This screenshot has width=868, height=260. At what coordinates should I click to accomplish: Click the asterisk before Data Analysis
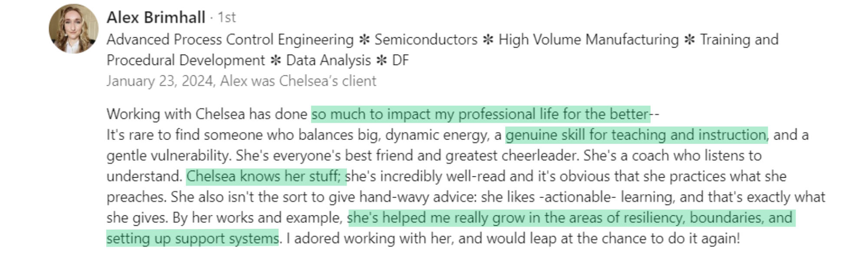tap(276, 60)
